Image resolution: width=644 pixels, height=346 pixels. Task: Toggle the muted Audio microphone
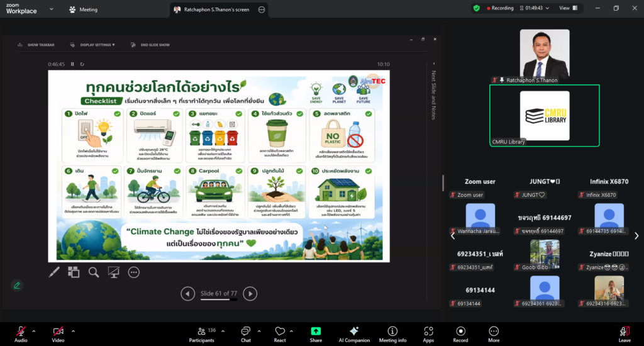pos(21,331)
